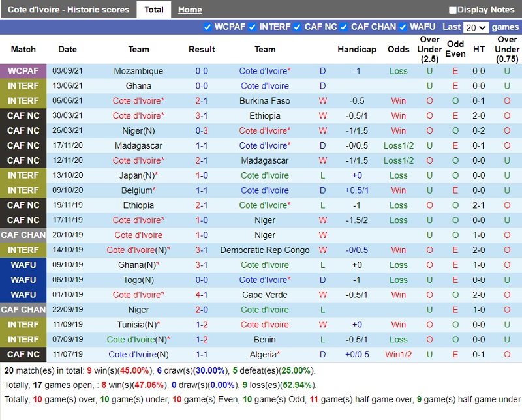522x420 pixels.
Task: Click the 0-3 result against Niger(N)
Action: coord(202,130)
